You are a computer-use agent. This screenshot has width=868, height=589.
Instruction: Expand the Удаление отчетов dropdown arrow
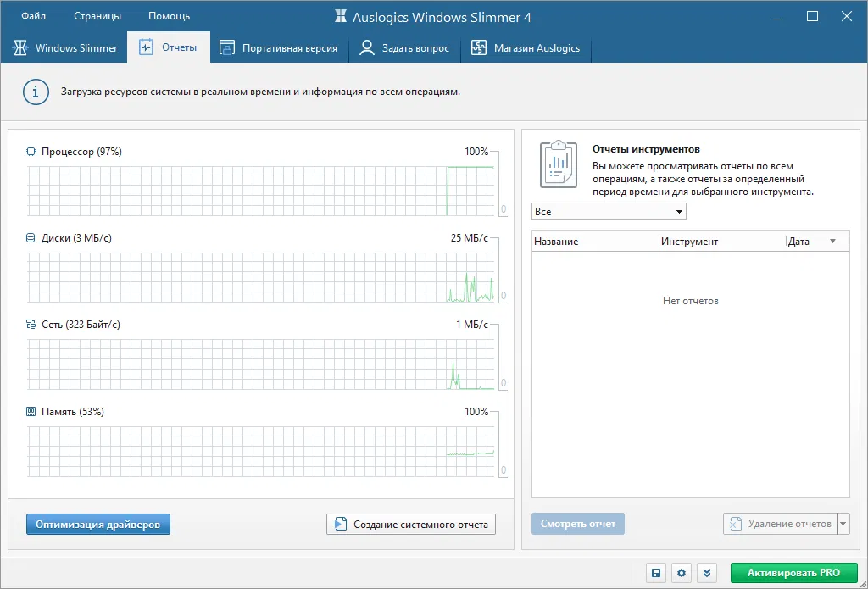pyautogui.click(x=843, y=524)
